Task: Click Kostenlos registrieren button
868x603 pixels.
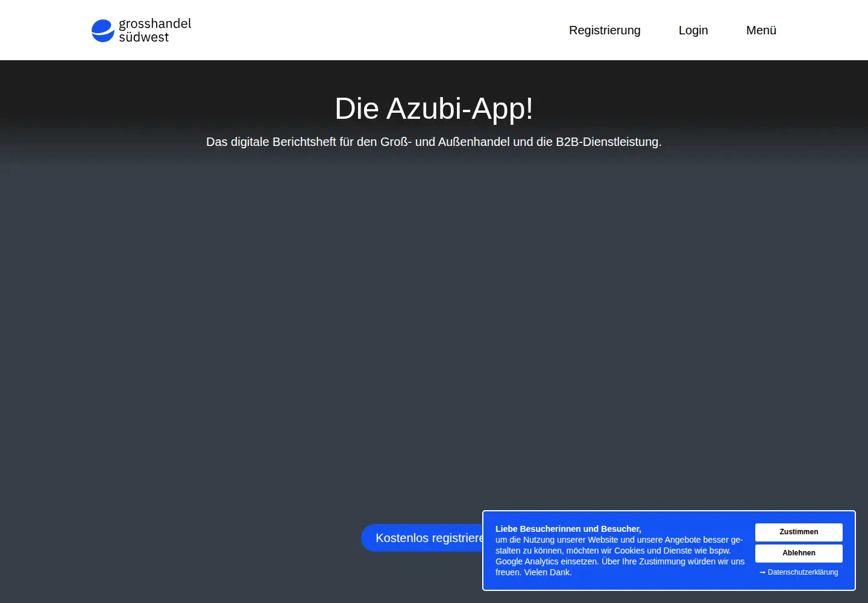Action: [x=422, y=538]
